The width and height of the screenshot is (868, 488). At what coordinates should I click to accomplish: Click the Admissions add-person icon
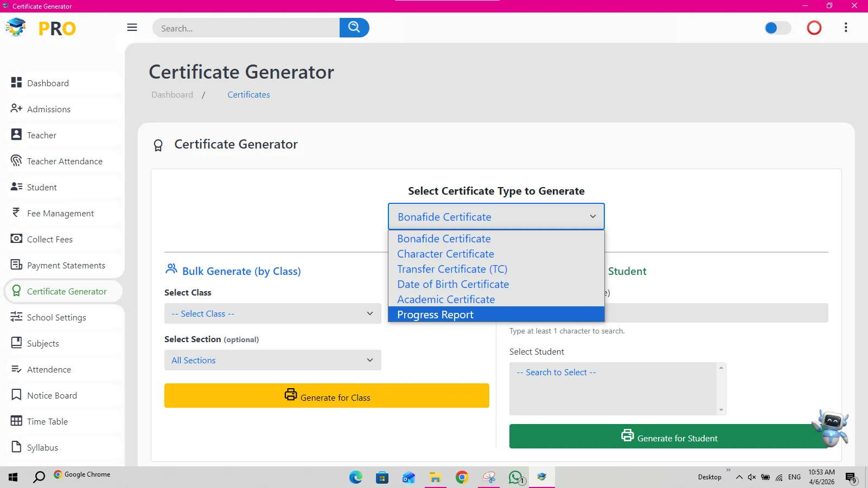click(x=16, y=108)
